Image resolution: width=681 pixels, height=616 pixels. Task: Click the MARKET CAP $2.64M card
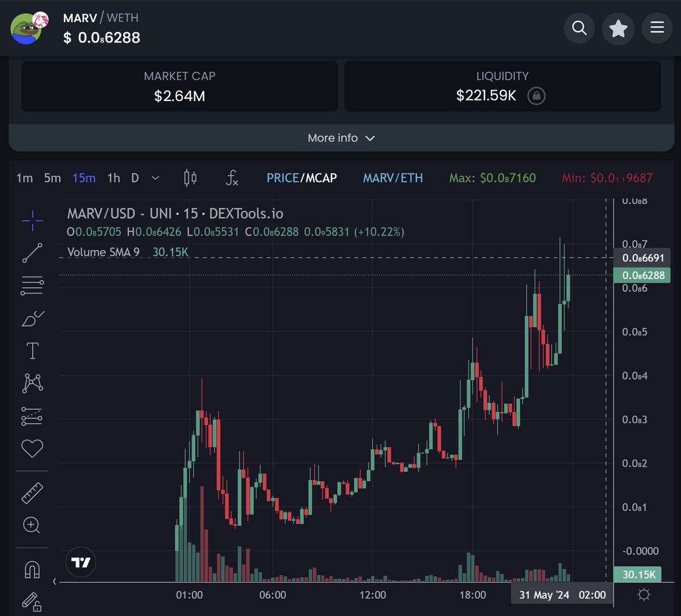tap(179, 86)
